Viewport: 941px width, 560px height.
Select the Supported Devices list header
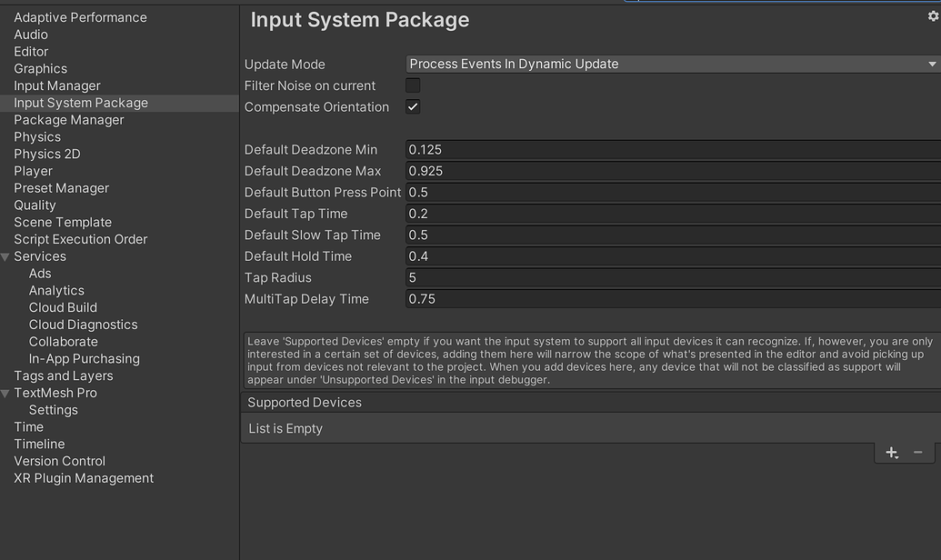tap(591, 403)
